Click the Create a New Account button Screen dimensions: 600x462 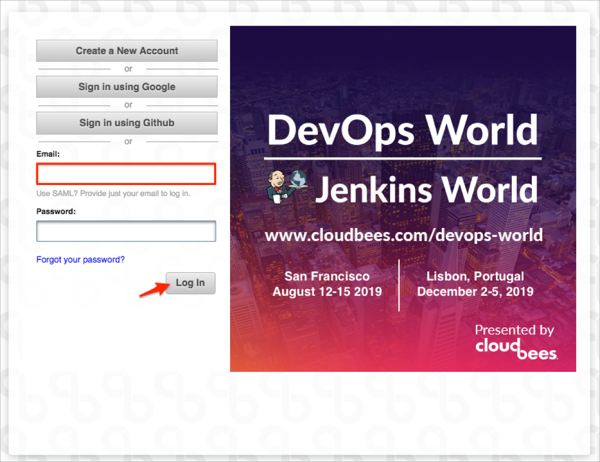[x=126, y=51]
